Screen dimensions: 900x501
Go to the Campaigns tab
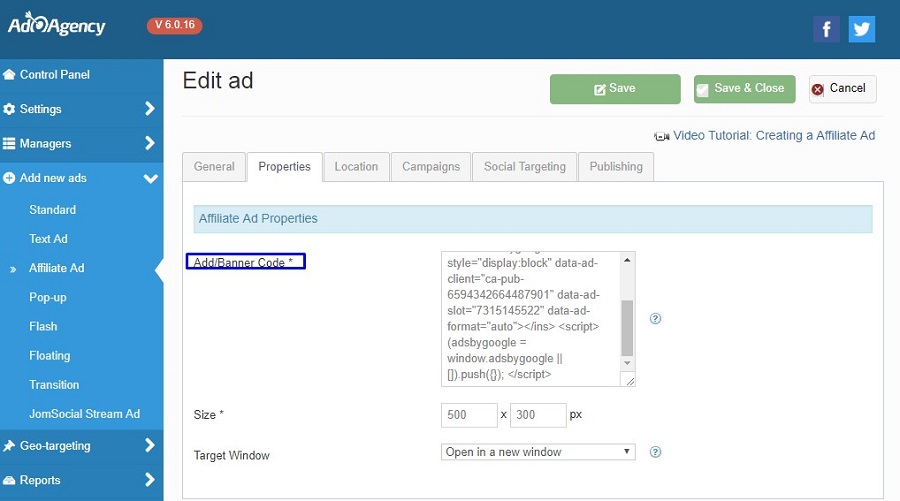pyautogui.click(x=431, y=166)
